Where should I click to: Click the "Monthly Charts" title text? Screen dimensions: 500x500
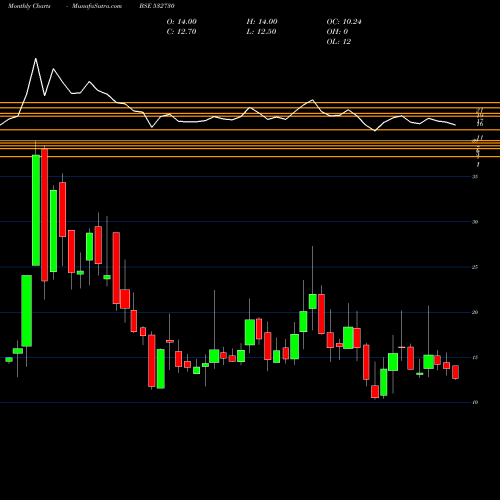(x=29, y=6)
